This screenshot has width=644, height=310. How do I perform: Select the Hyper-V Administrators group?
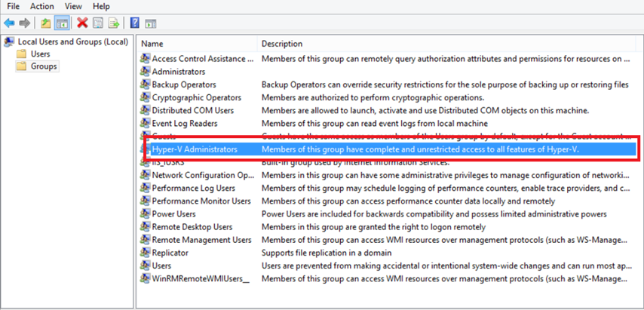(x=195, y=149)
